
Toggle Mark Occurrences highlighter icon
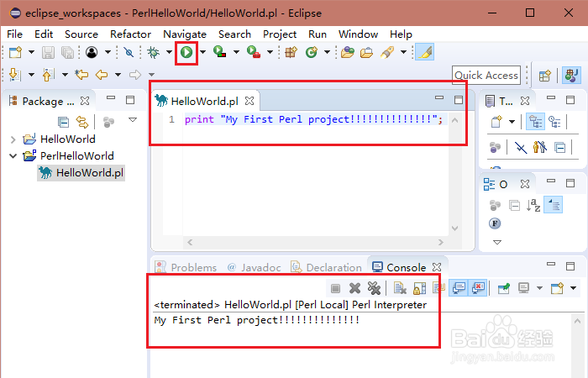(x=425, y=52)
